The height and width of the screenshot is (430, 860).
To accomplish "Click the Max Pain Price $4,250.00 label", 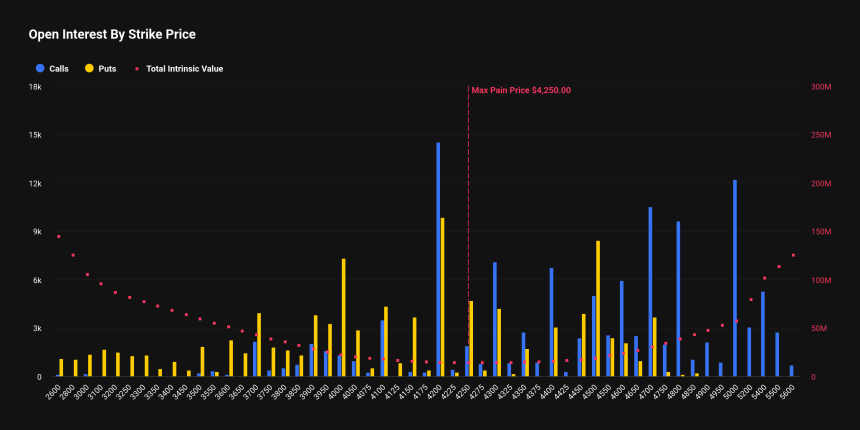I will pos(521,90).
